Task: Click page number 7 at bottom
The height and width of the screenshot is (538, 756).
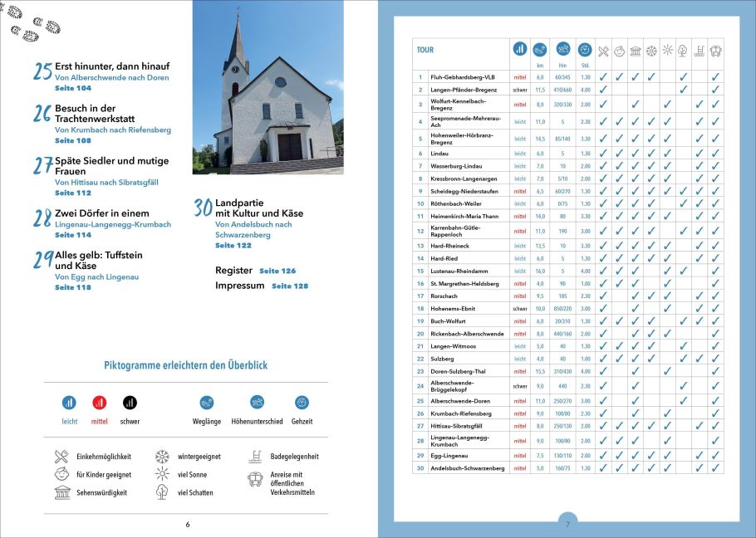Action: tap(567, 524)
